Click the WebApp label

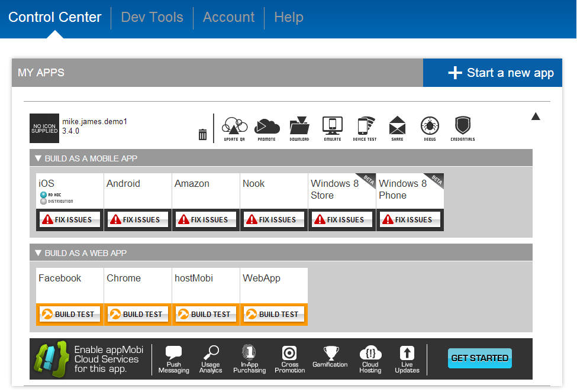point(261,278)
